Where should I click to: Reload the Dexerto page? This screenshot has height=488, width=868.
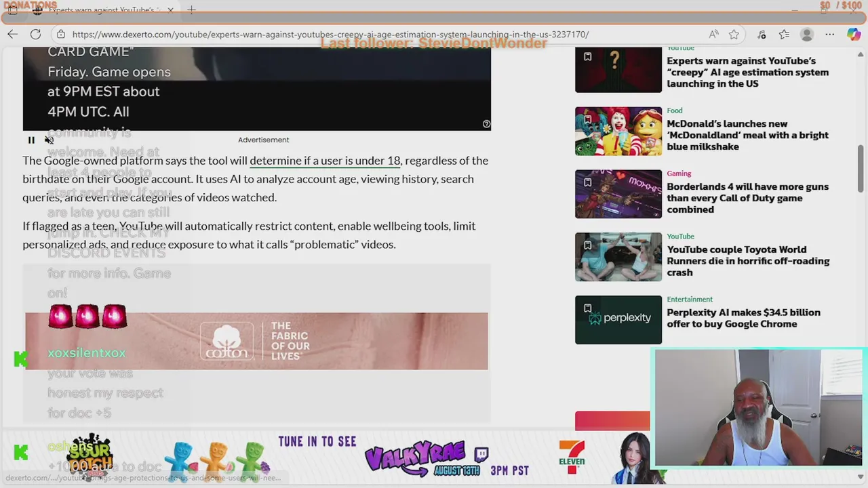pyautogui.click(x=35, y=34)
